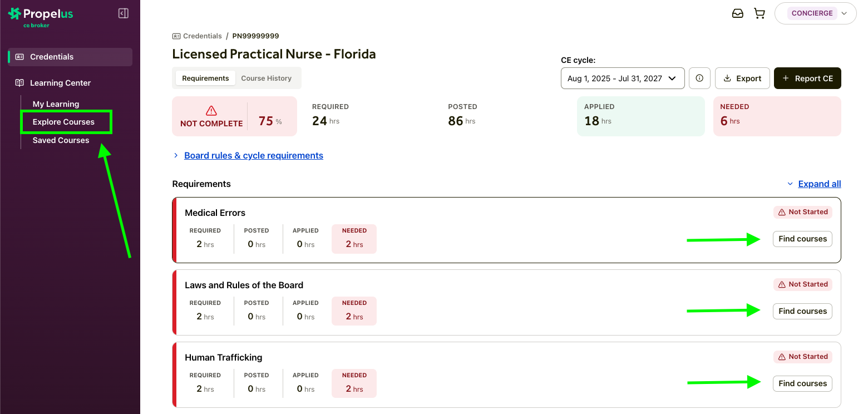Open the CE cycle date dropdown
Screen dimensions: 868x414
(622, 78)
